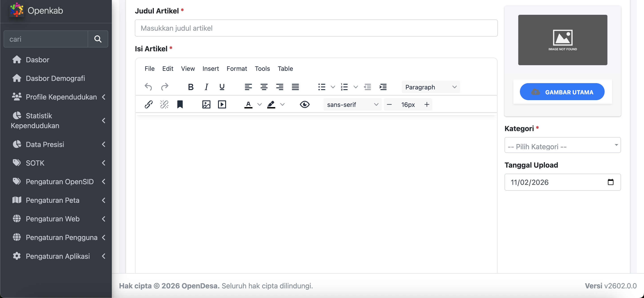Toggle the Preview eye icon

(305, 104)
